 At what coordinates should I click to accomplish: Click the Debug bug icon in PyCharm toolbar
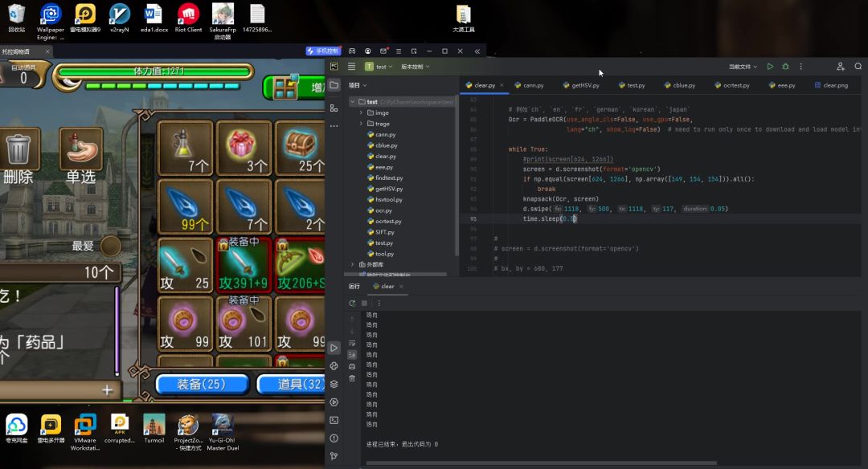(785, 67)
